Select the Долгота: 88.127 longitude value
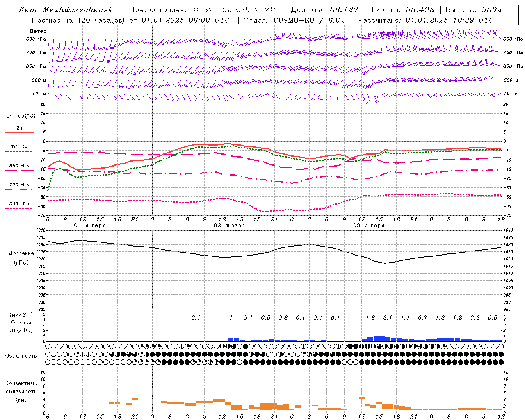 tap(324, 10)
